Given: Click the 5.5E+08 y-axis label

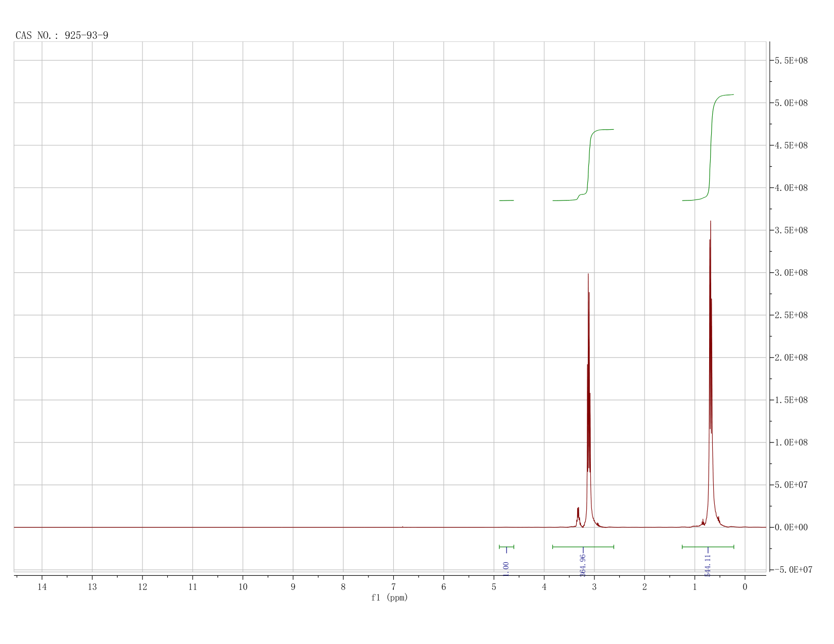Looking at the screenshot, I should (x=791, y=61).
